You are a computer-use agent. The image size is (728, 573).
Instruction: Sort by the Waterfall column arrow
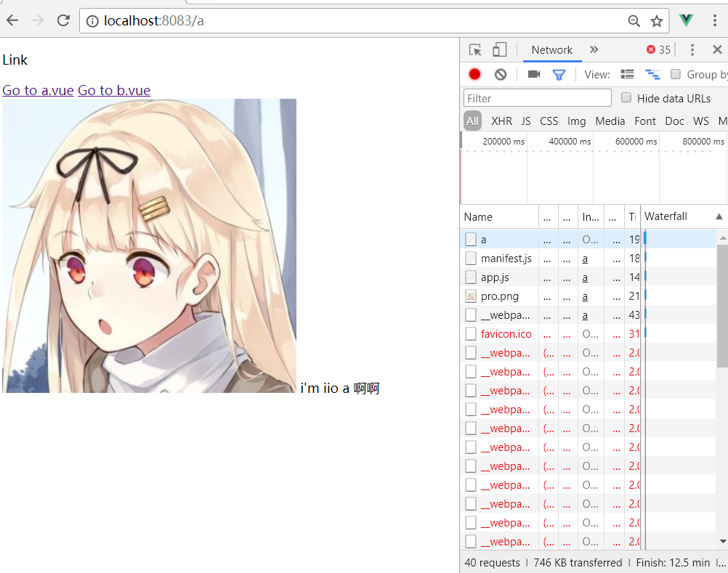coord(719,216)
